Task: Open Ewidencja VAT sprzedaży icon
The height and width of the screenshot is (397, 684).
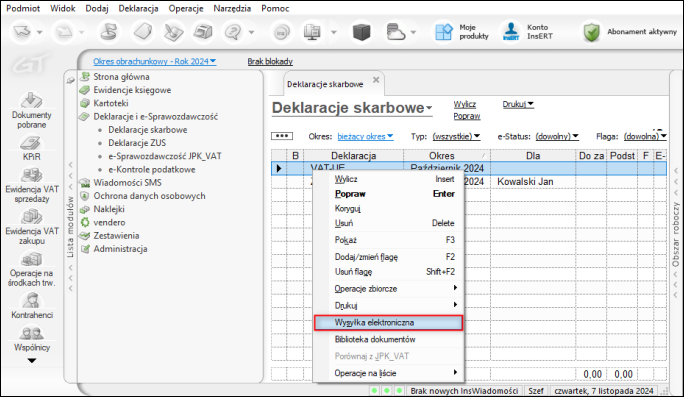Action: 31,175
